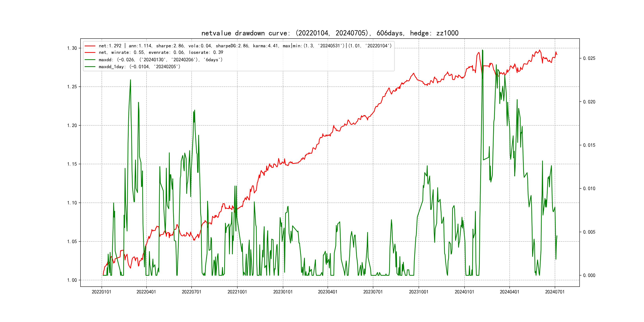The height and width of the screenshot is (322, 644).
Task: Click the 0.025 right axis tick label
Action: 589,58
